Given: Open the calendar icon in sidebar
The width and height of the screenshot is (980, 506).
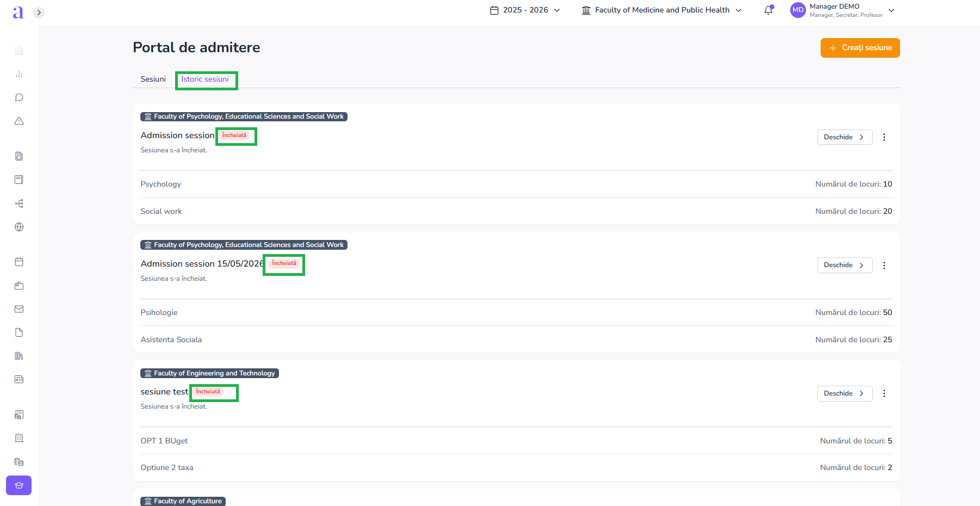Looking at the screenshot, I should 19,262.
